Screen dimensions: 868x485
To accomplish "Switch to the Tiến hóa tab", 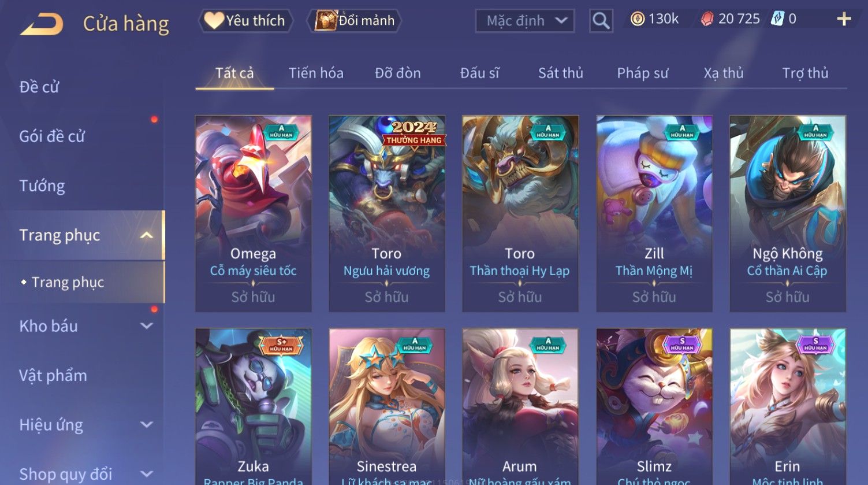I will 316,73.
